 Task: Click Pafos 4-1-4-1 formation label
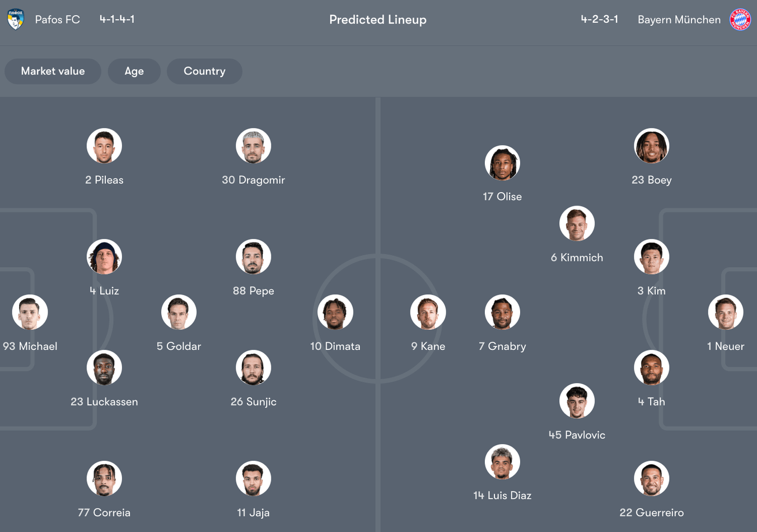coord(117,20)
